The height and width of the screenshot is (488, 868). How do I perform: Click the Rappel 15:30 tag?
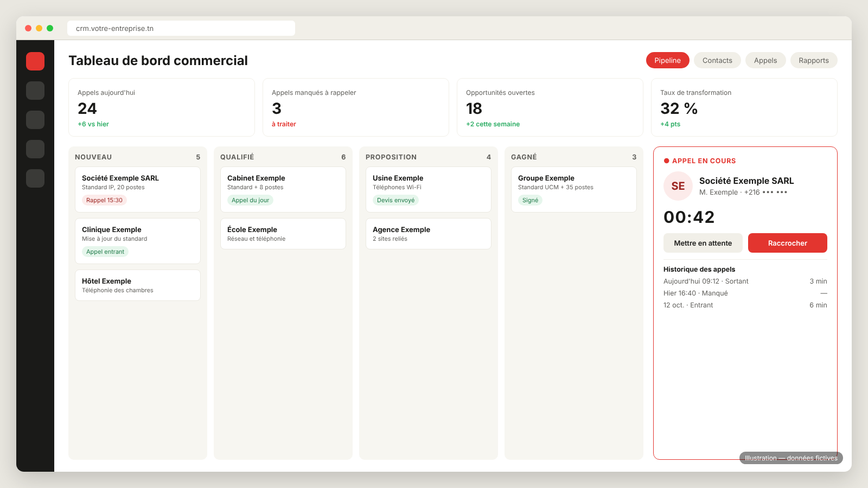pyautogui.click(x=104, y=200)
